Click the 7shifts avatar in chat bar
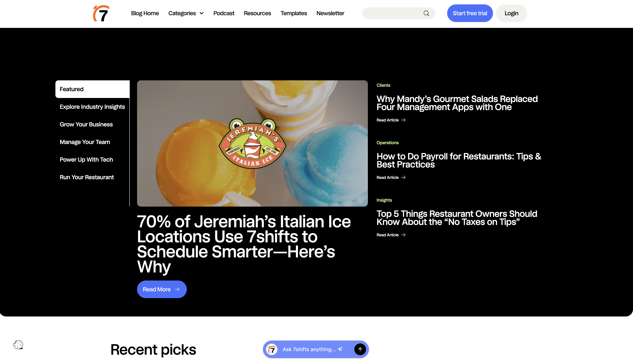The image size is (633, 364). [272, 349]
